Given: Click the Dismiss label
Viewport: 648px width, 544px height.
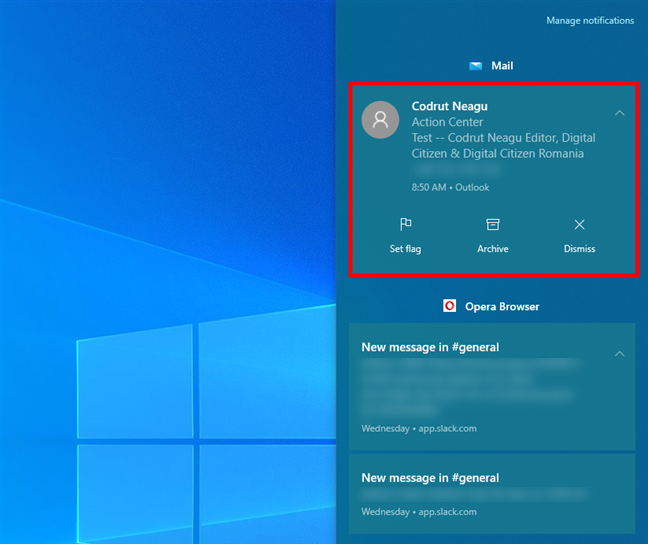Looking at the screenshot, I should [x=579, y=249].
